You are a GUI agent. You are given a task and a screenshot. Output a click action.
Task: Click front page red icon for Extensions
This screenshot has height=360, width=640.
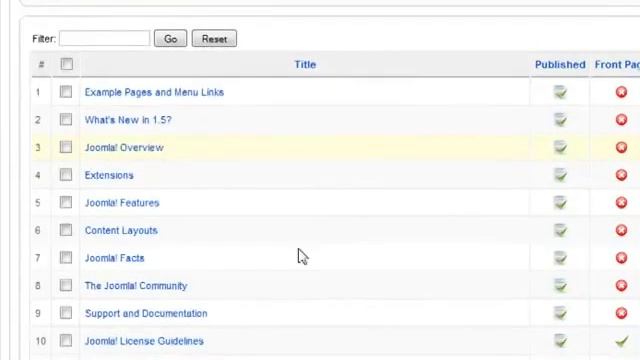tap(621, 175)
